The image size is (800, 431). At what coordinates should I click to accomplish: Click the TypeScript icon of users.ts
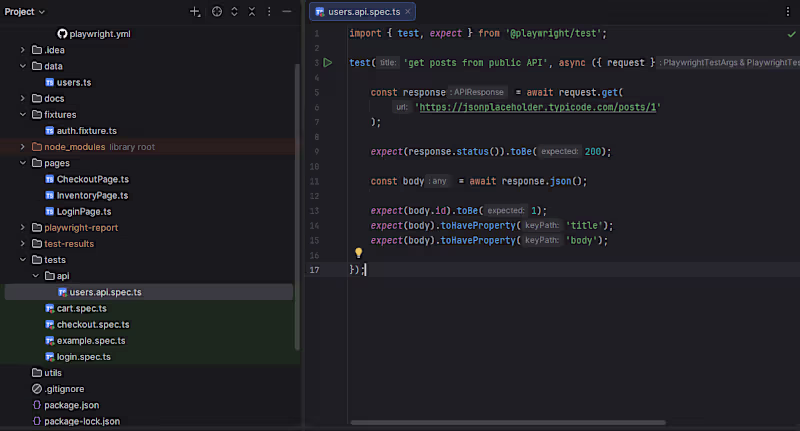point(49,82)
